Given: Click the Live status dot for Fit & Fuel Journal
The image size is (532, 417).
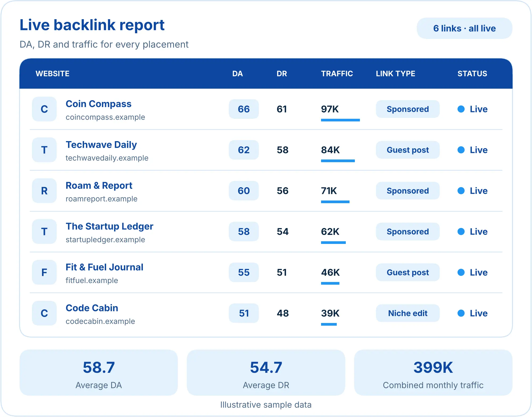Looking at the screenshot, I should 461,272.
